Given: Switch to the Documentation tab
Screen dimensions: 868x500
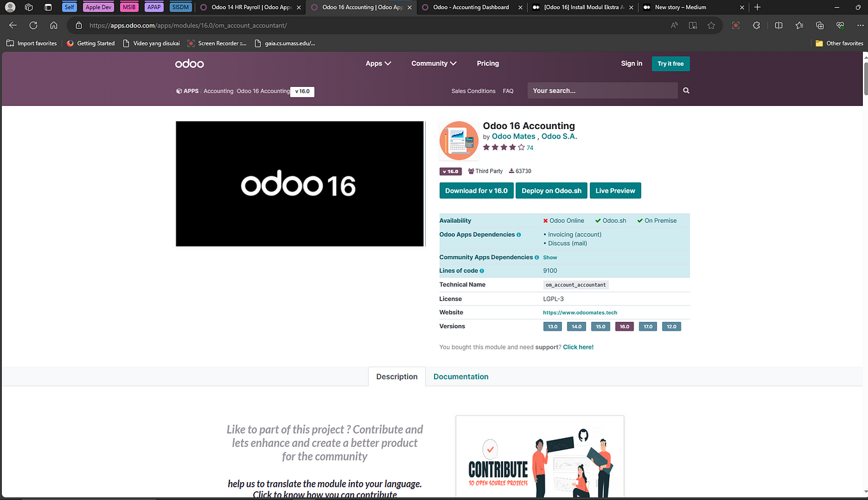Looking at the screenshot, I should tap(461, 377).
